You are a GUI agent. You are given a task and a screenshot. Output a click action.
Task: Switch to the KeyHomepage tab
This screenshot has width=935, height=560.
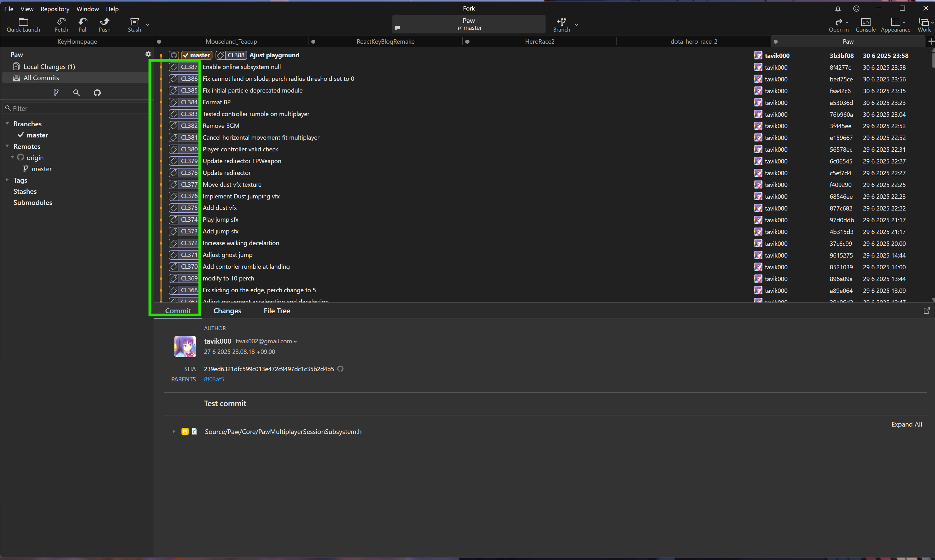pos(77,41)
